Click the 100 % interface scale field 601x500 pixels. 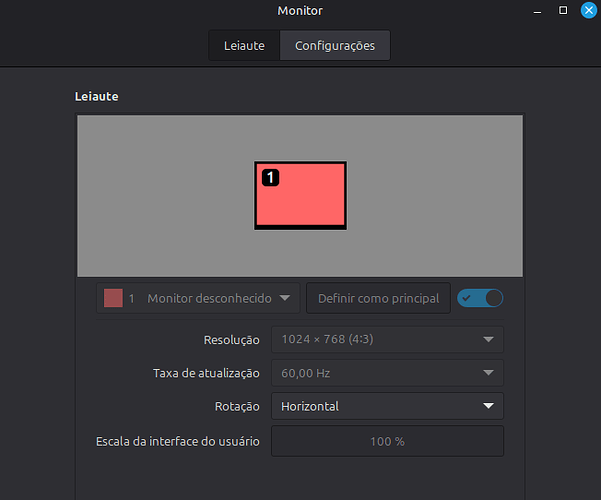coord(387,441)
